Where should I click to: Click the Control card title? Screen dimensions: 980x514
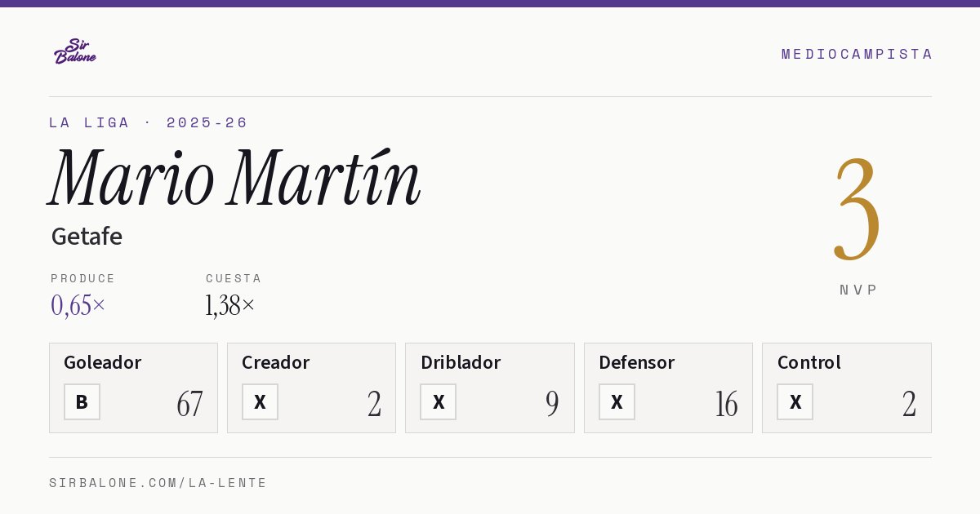(x=808, y=362)
